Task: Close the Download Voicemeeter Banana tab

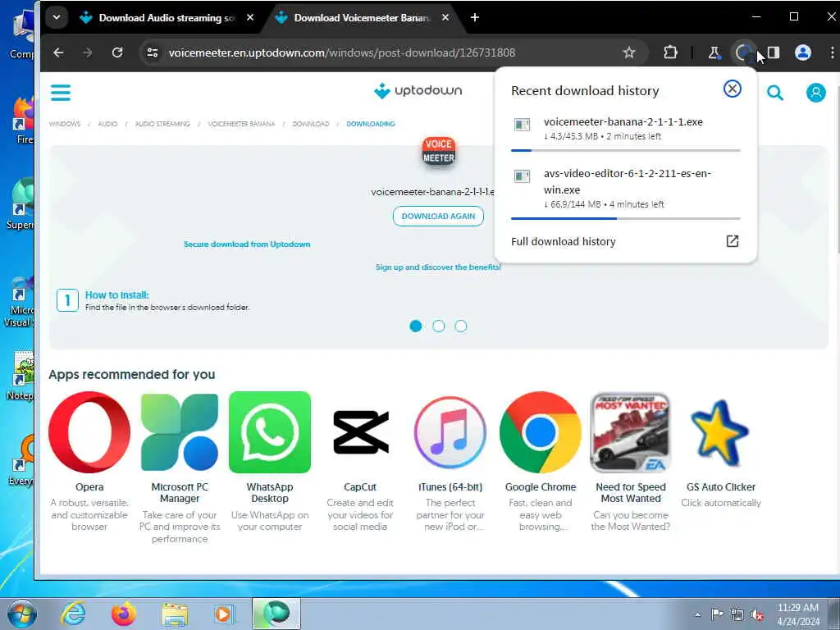Action: (x=445, y=18)
